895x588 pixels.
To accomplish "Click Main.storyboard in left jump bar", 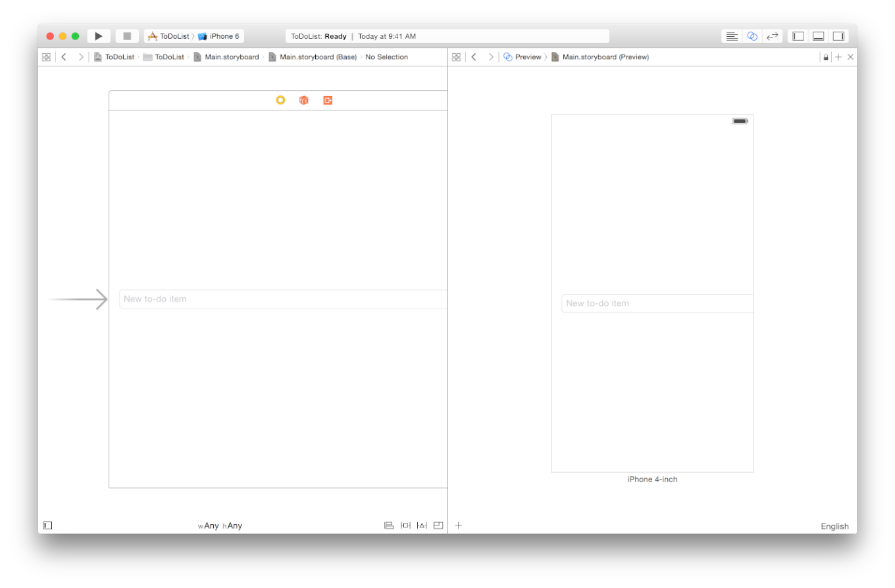I will pyautogui.click(x=231, y=57).
